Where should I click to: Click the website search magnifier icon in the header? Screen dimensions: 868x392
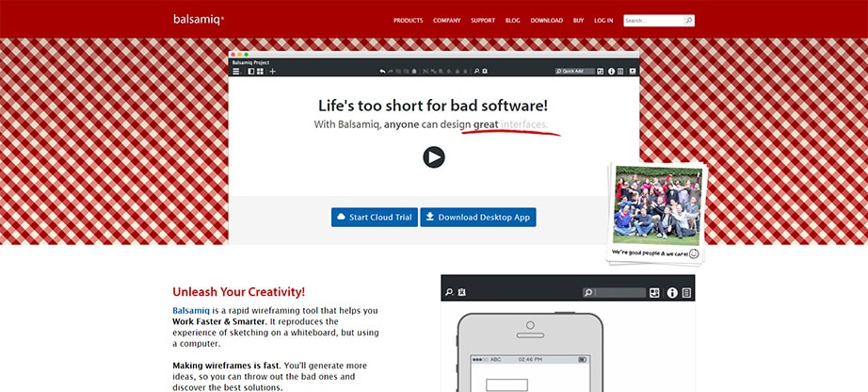[688, 21]
